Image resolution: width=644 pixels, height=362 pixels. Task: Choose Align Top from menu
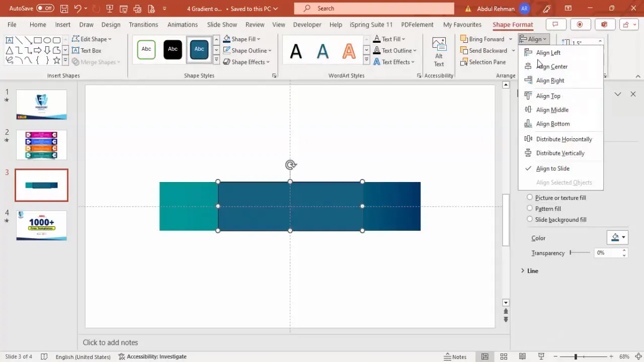560,96
